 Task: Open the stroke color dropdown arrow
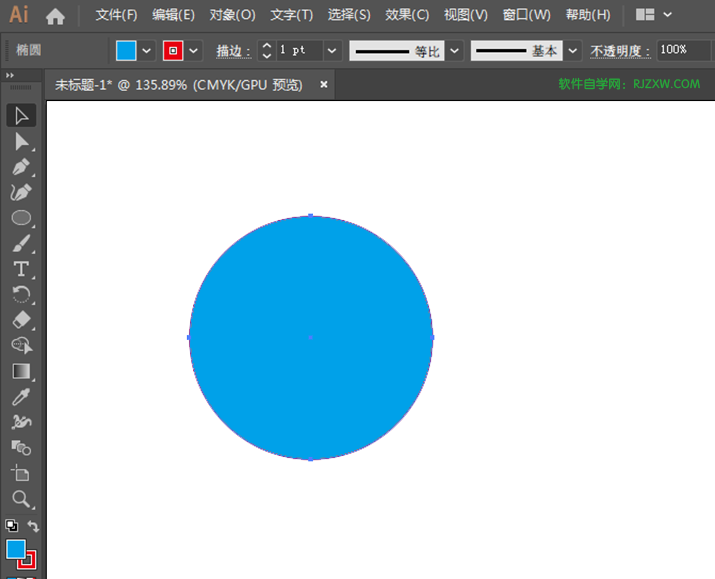[x=193, y=51]
